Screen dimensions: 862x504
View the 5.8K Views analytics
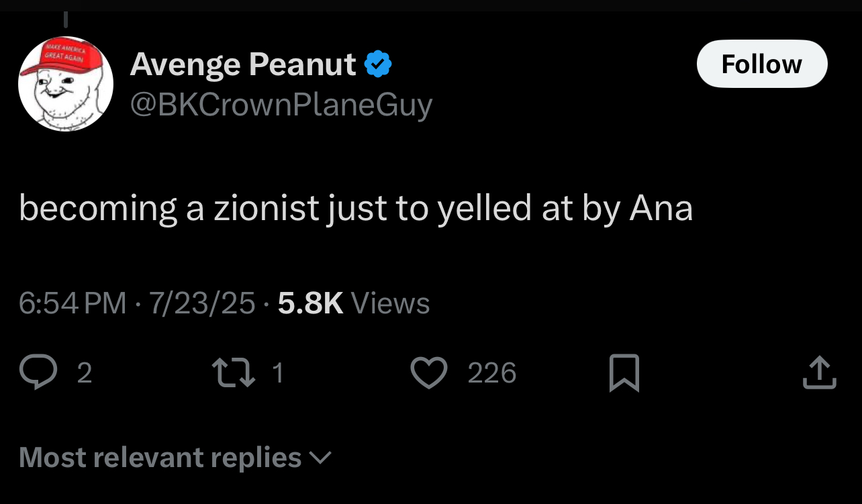point(354,303)
